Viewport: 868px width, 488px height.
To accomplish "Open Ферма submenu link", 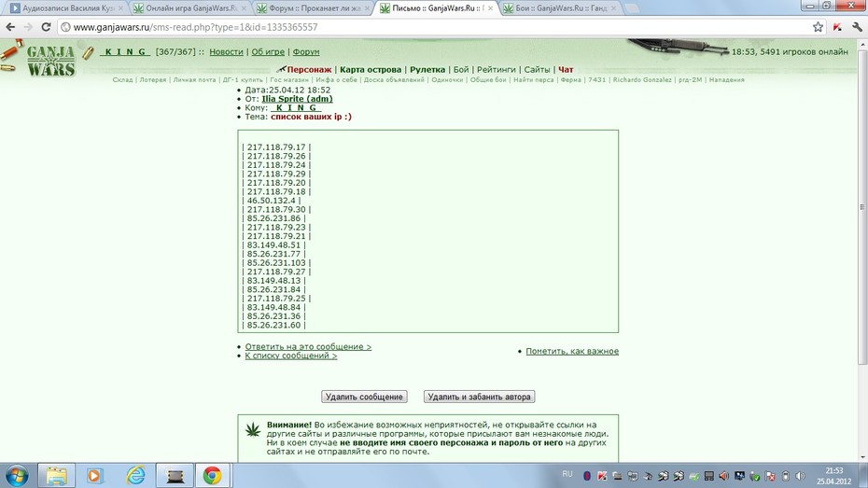I will [570, 79].
